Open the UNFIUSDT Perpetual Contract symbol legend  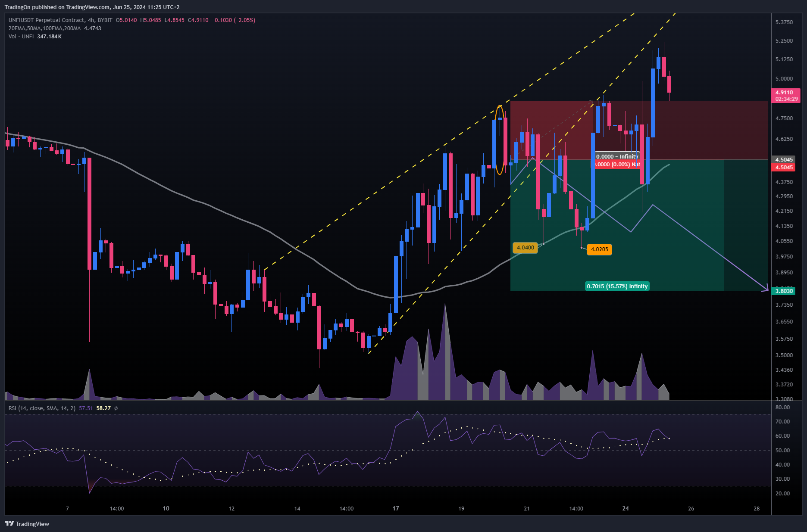coord(60,20)
